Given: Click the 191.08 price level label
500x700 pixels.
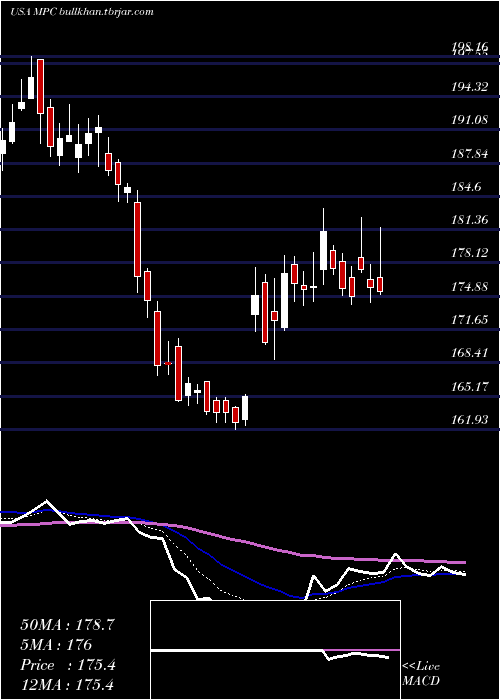Looking at the screenshot, I should [x=469, y=120].
